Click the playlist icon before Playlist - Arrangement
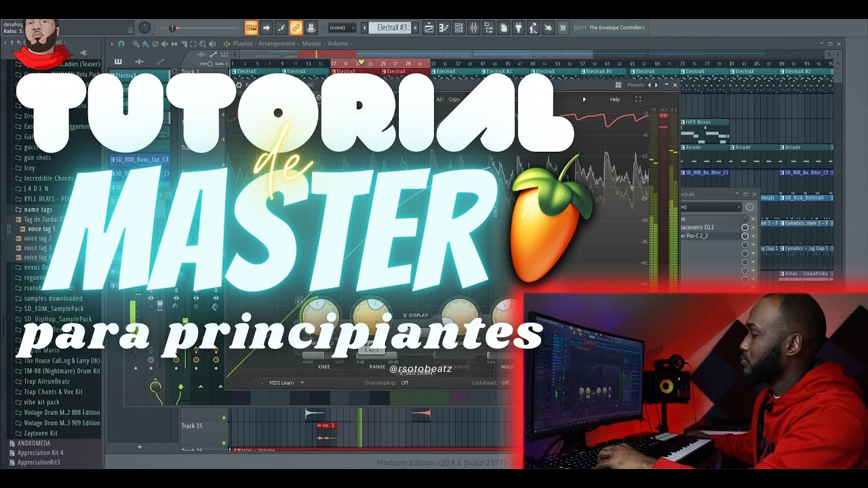This screenshot has height=488, width=868. 227,44
